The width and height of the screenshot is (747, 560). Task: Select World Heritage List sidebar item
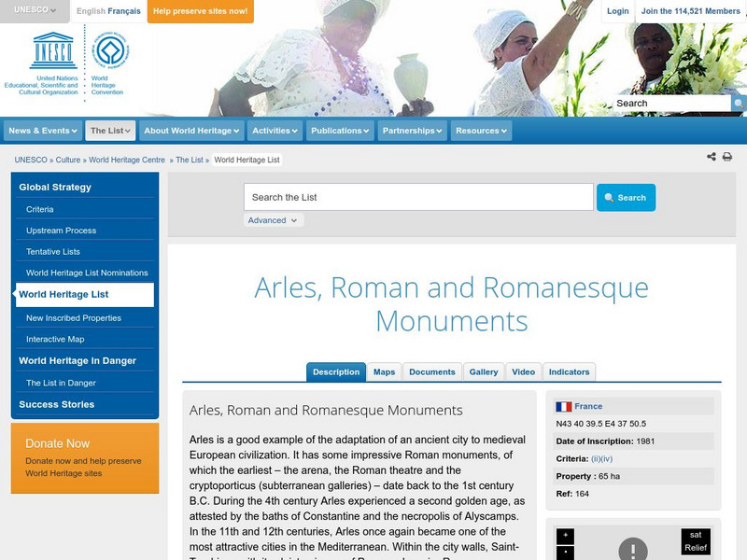(85, 295)
